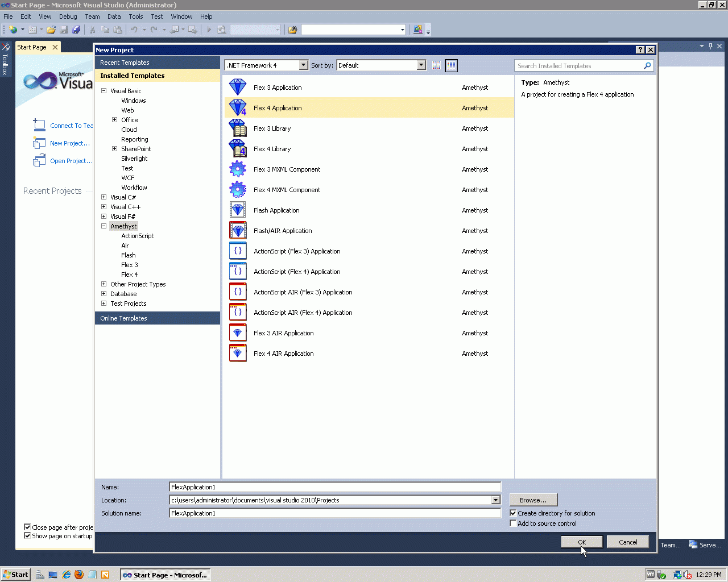Toggle Close page after project load checkbox
Viewport: 728px width, 582px height.
click(x=27, y=527)
